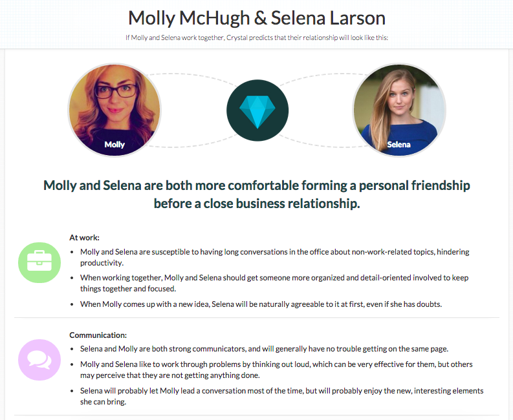
Task: Click the bold personal friendship summary headline
Action: [257, 194]
